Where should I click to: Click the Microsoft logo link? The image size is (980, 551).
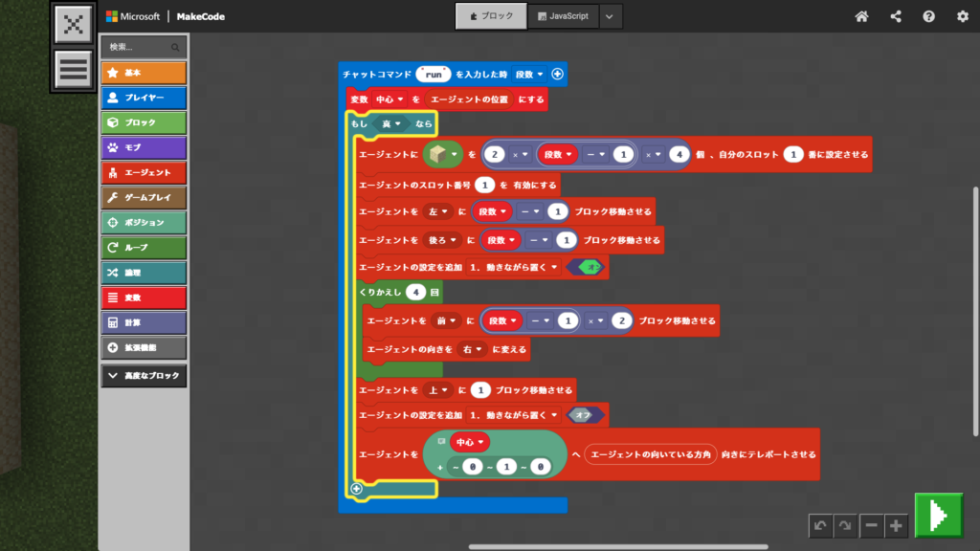132,16
